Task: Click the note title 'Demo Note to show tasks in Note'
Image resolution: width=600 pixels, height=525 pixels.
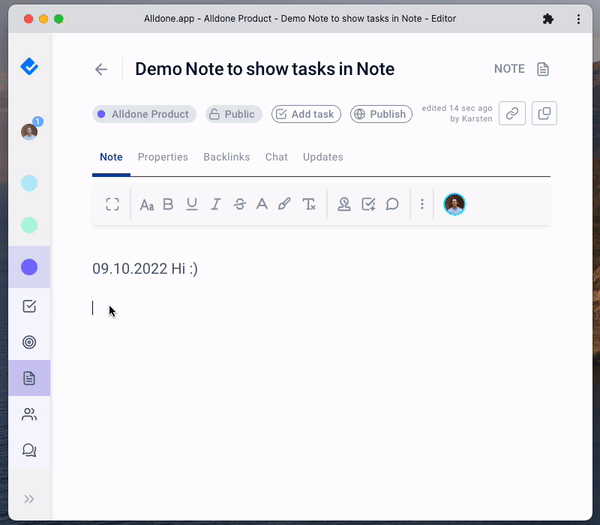Action: click(265, 69)
